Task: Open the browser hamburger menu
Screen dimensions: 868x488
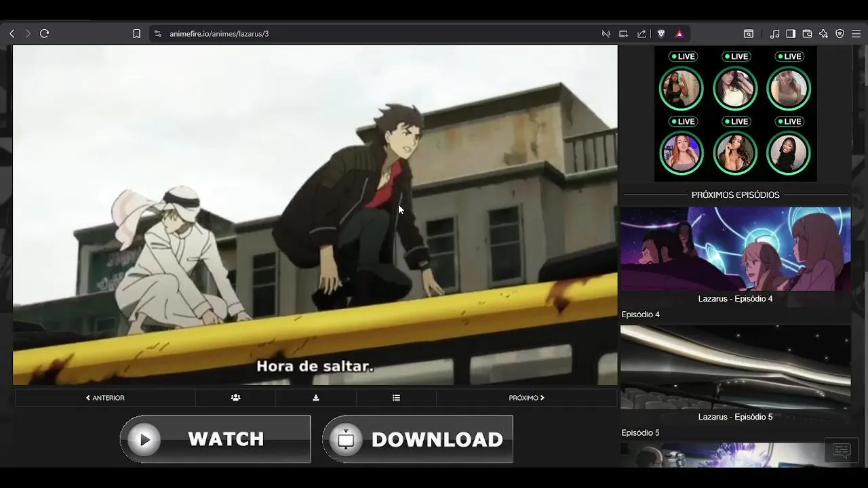Action: point(856,33)
